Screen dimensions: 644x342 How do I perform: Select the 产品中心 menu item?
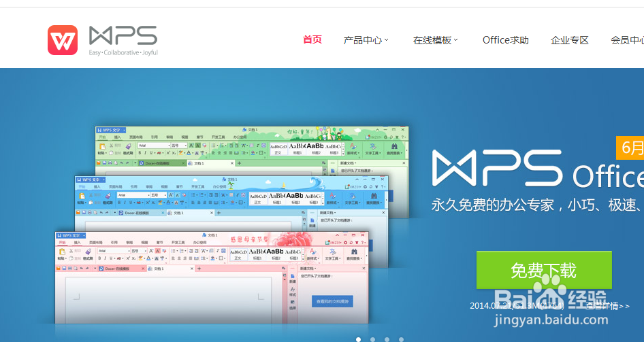[363, 40]
